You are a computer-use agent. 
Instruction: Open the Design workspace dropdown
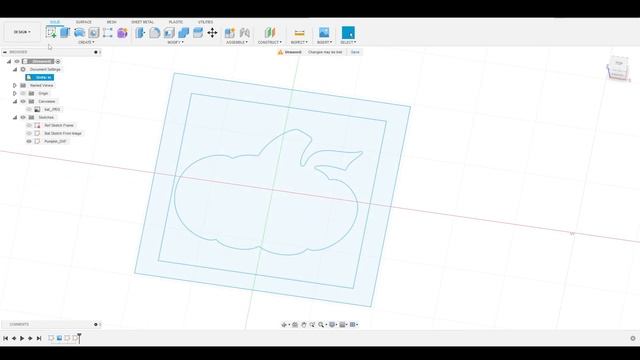[22, 32]
